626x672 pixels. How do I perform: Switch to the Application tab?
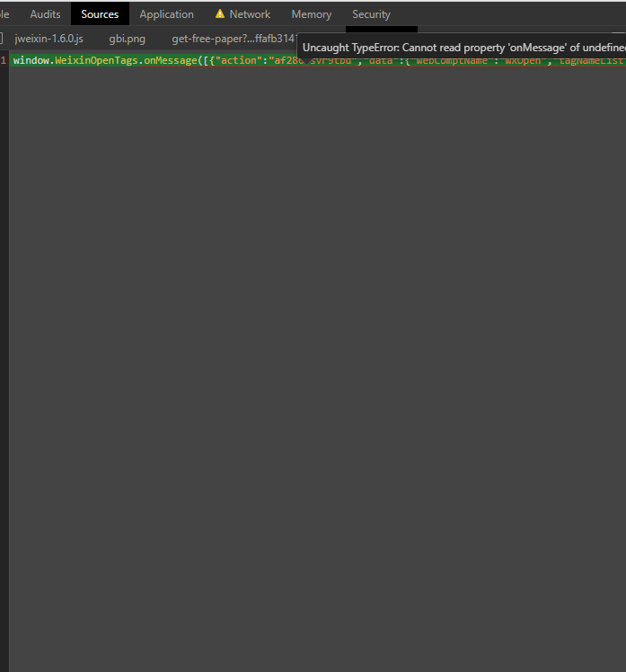pyautogui.click(x=167, y=14)
